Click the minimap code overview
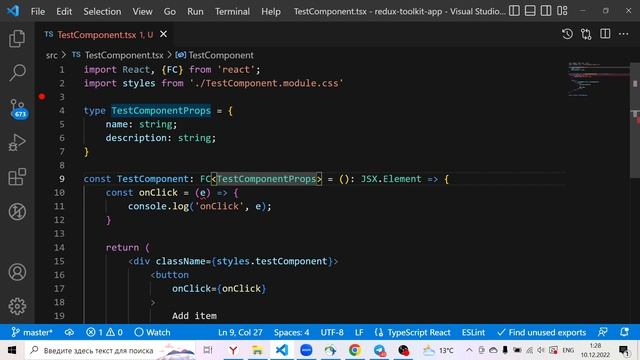This screenshot has width=640, height=360. [x=598, y=80]
